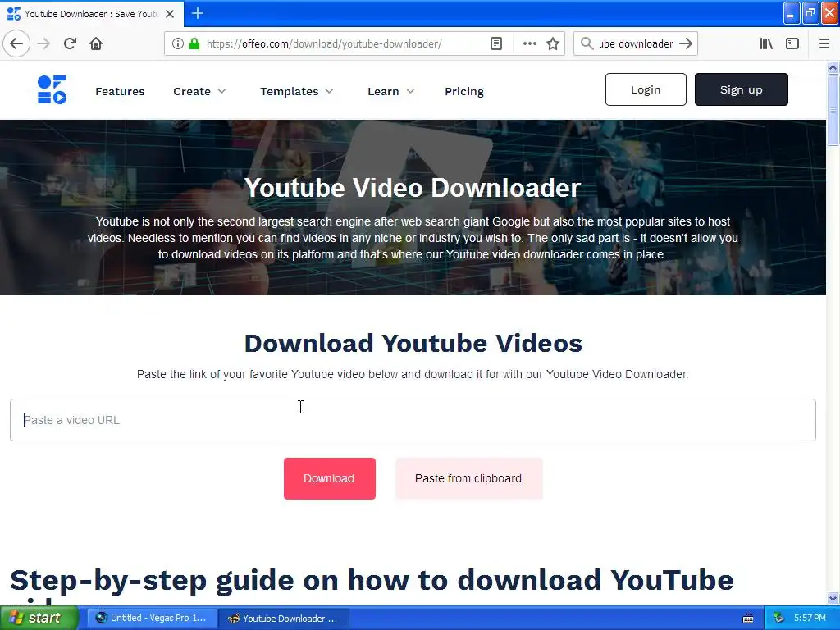Open page actions three-dot menu

coord(529,43)
